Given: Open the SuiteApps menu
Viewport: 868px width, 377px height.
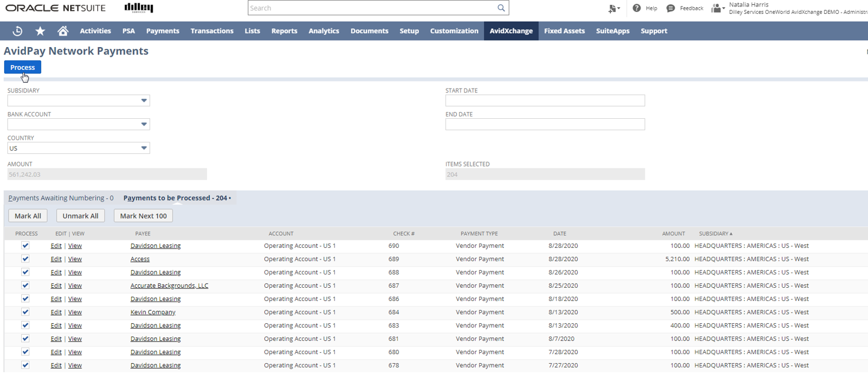Looking at the screenshot, I should pyautogui.click(x=613, y=31).
